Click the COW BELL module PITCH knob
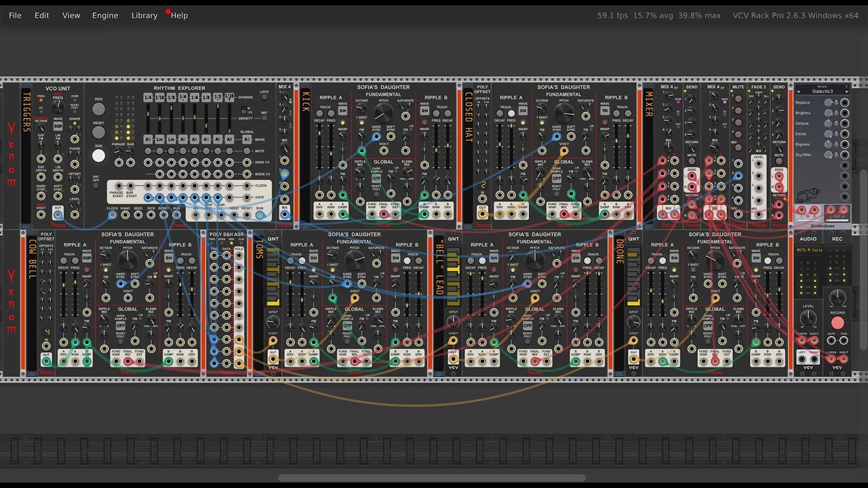868x488 pixels. point(127,260)
